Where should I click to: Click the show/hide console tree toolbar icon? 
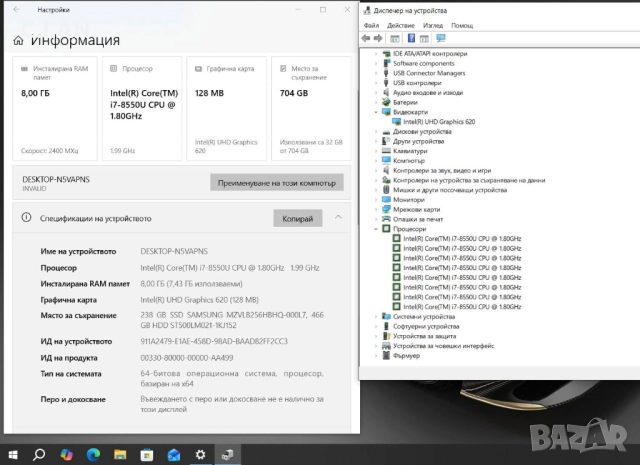(395, 39)
